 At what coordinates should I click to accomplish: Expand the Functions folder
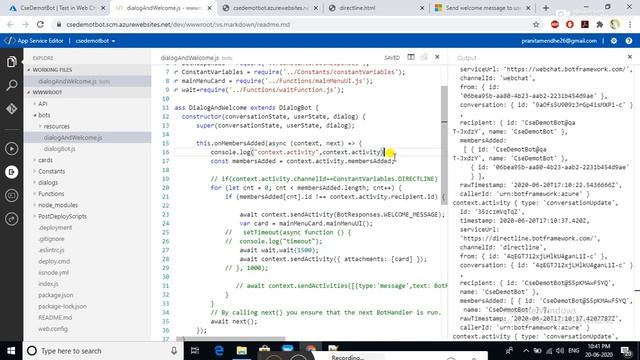(51, 194)
